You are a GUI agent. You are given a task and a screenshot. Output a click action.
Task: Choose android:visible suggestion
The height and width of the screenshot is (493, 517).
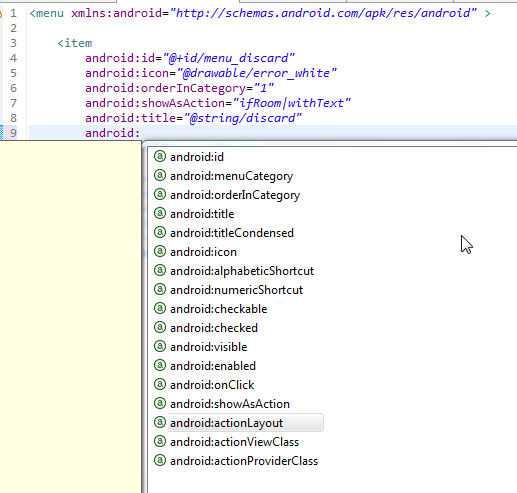(209, 347)
